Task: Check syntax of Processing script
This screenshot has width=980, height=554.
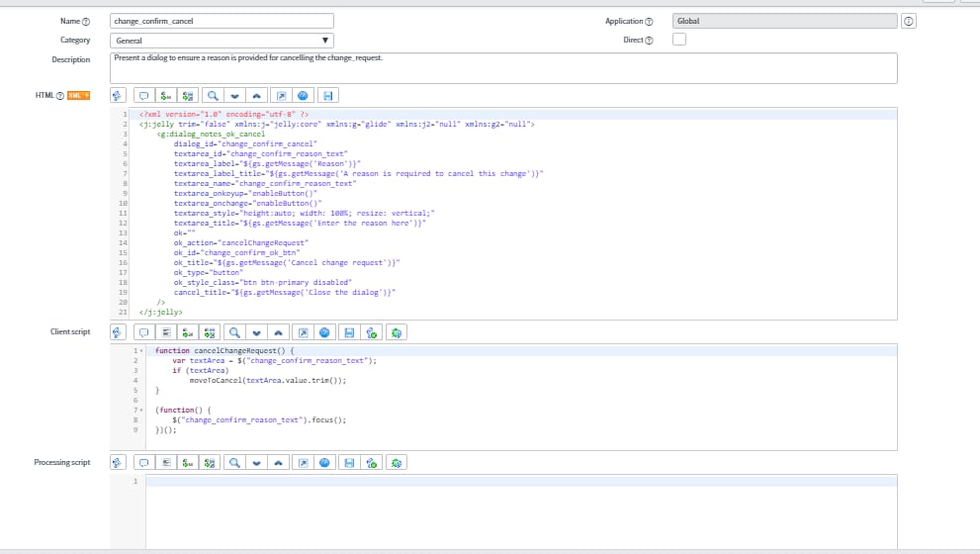Action: [371, 463]
